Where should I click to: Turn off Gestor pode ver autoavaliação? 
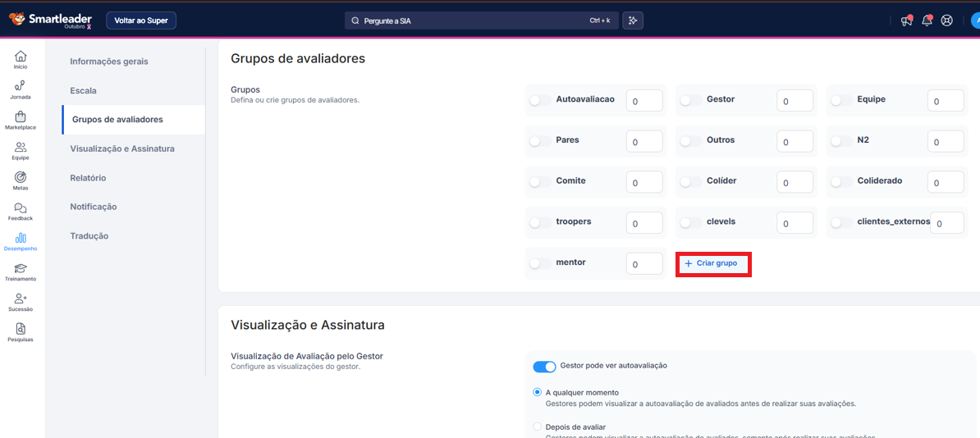[544, 367]
